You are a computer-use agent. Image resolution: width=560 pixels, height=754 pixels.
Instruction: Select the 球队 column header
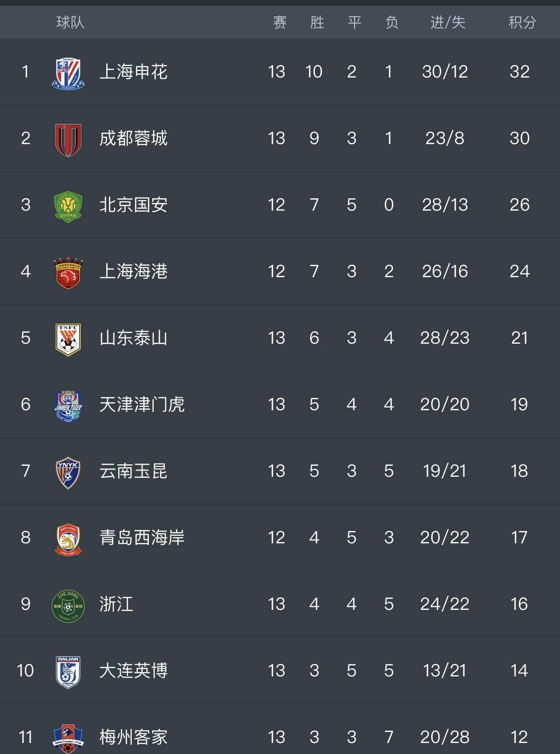click(x=70, y=23)
